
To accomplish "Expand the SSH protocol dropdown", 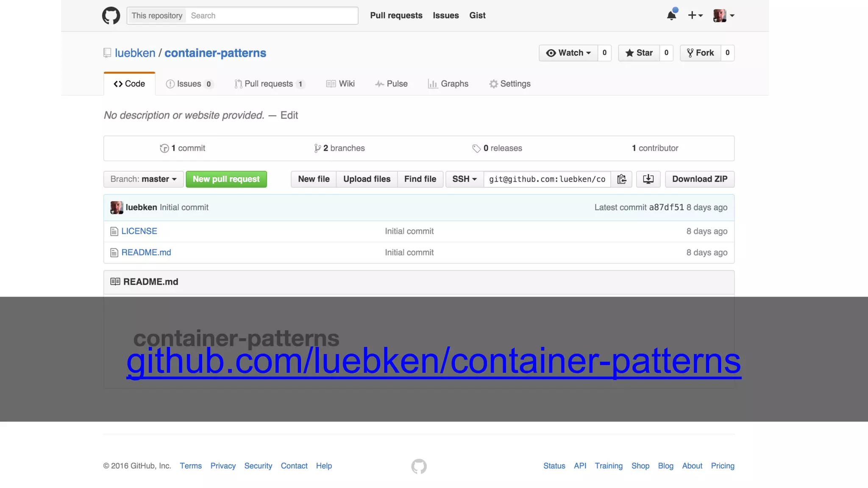I will pyautogui.click(x=465, y=179).
